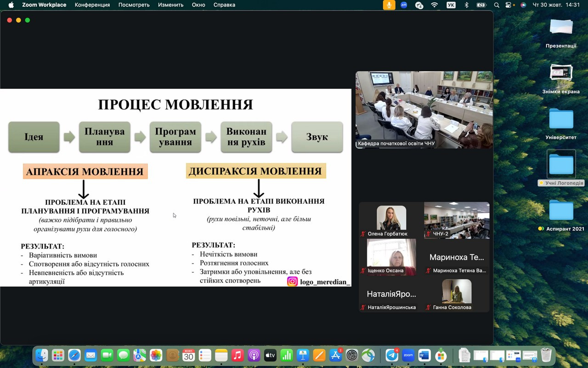The width and height of the screenshot is (588, 368).
Task: Click the orange microphone menu bar indicator
Action: 389,5
